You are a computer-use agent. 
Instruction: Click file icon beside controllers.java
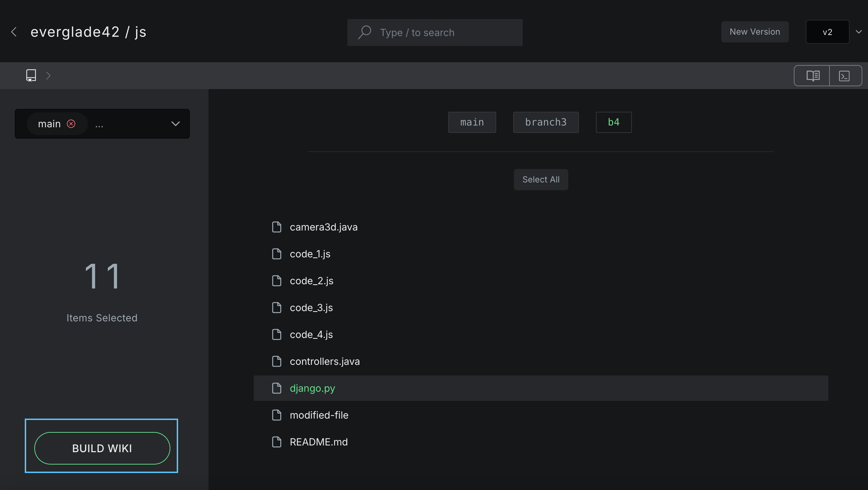[x=277, y=361]
